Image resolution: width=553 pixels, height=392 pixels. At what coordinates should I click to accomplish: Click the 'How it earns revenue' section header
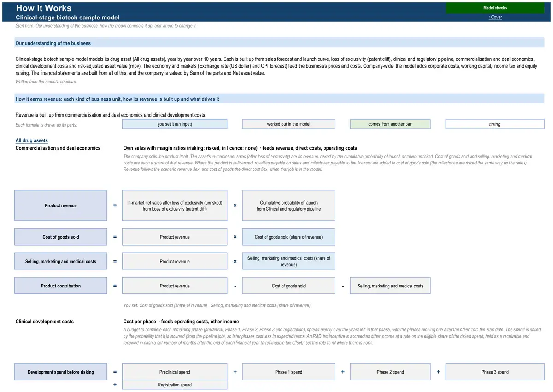279,99
